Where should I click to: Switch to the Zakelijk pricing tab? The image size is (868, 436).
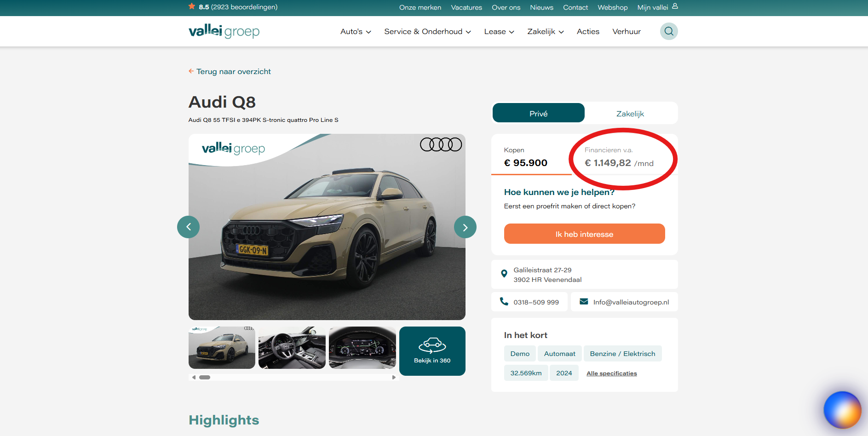click(x=630, y=113)
